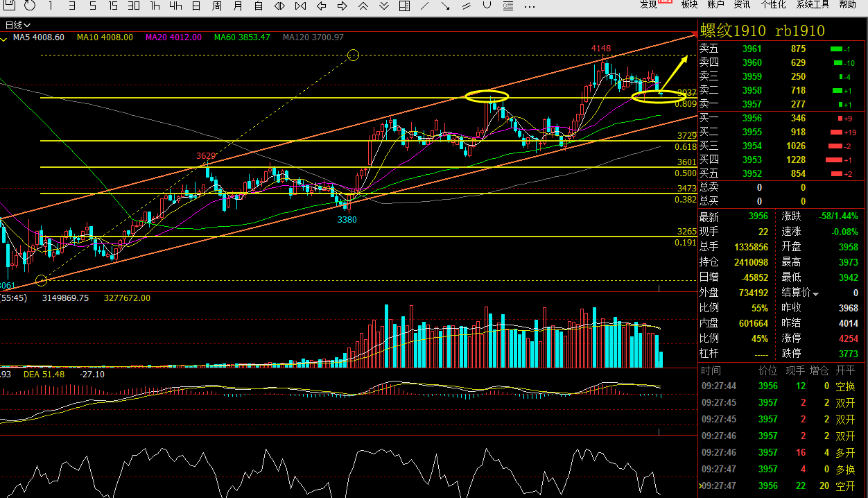Click the 09:27:44 空换 trade row

[x=781, y=386]
